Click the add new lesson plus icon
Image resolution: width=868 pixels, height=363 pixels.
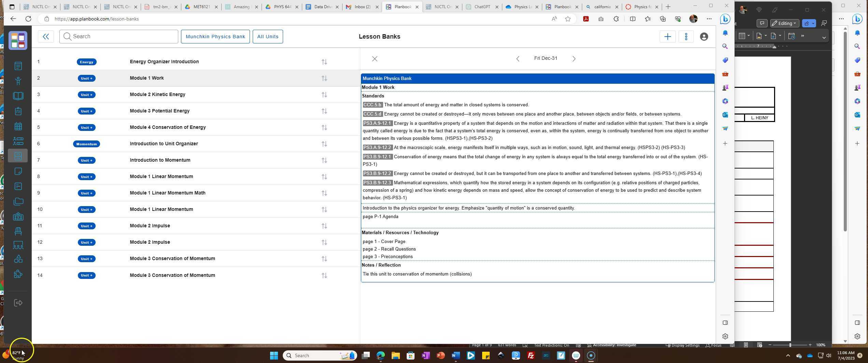pyautogui.click(x=668, y=37)
